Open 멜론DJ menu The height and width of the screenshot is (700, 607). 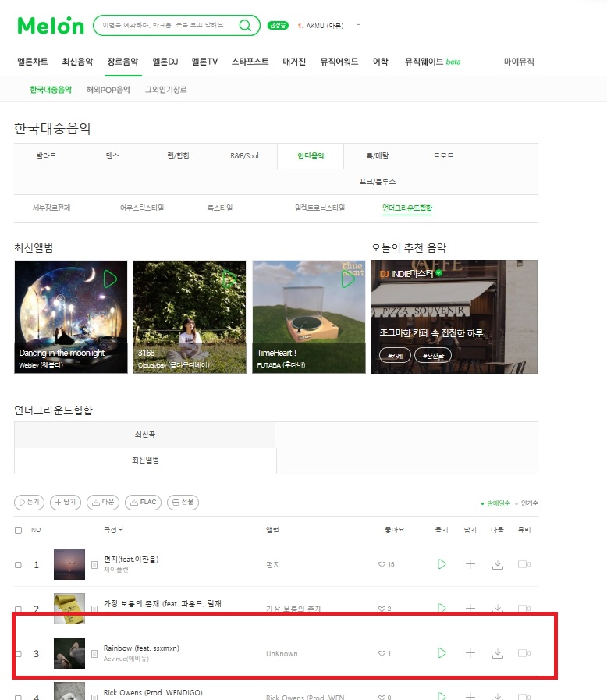165,61
